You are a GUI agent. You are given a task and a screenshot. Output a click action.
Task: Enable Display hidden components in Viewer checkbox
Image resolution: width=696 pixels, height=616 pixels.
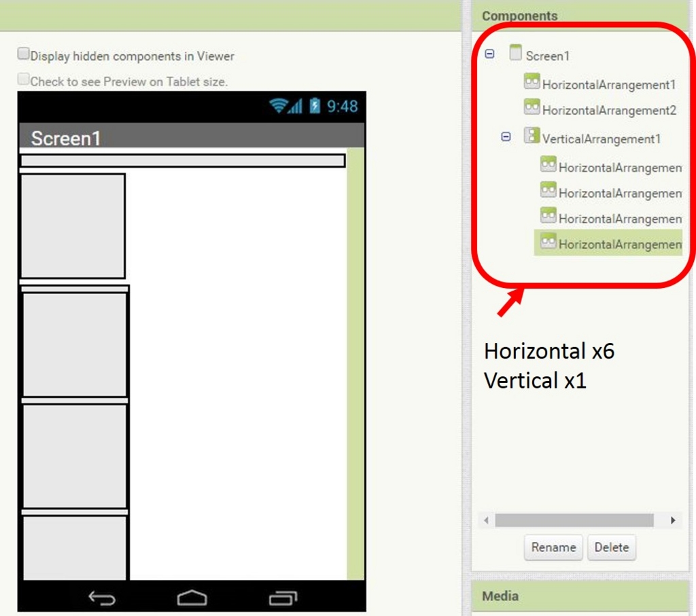(24, 54)
